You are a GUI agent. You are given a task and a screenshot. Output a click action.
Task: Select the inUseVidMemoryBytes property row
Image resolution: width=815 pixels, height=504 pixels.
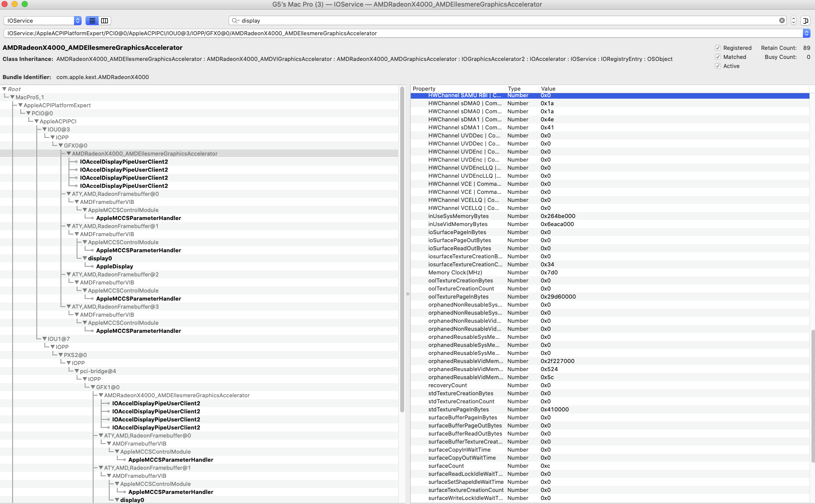click(610, 224)
